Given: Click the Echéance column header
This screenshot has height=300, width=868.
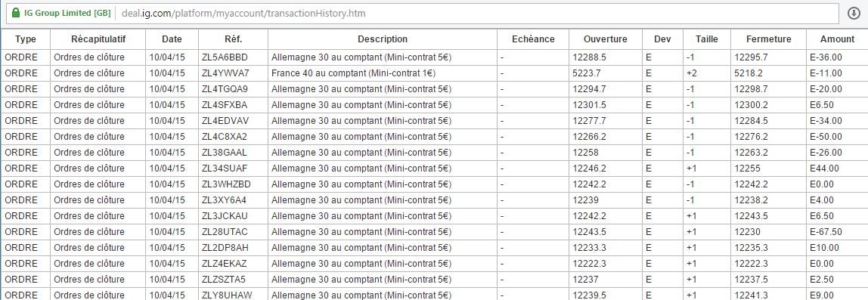Looking at the screenshot, I should pos(532,39).
